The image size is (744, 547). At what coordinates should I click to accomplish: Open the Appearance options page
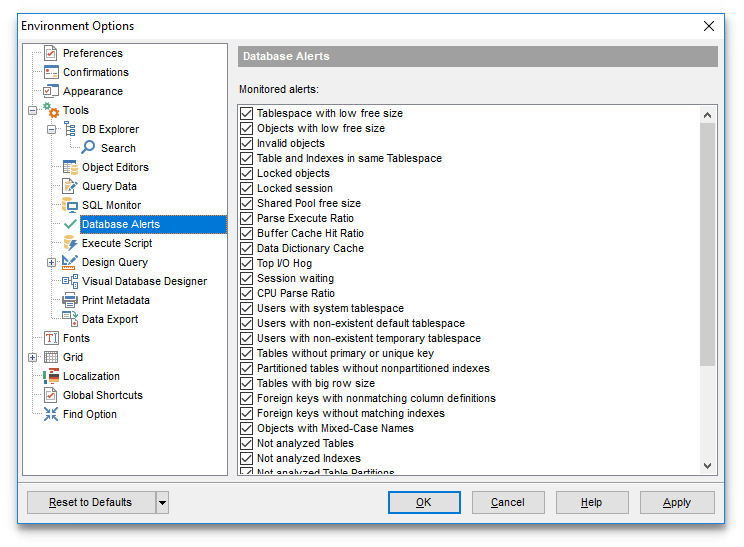tap(92, 91)
